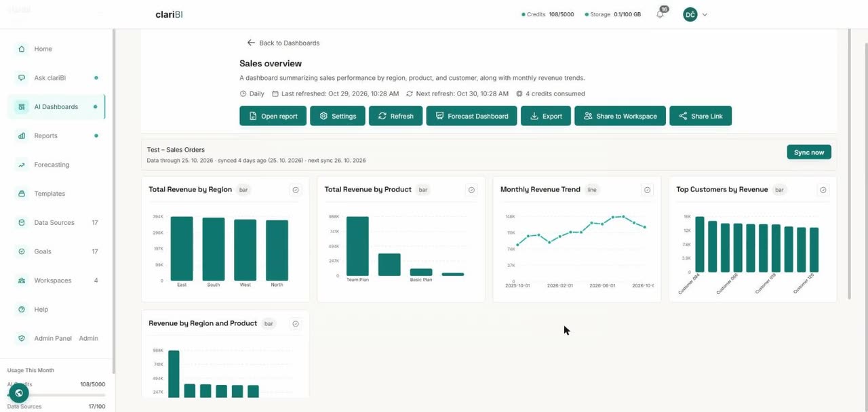Click the DČ user avatar
The width and height of the screenshot is (868, 412).
click(690, 14)
